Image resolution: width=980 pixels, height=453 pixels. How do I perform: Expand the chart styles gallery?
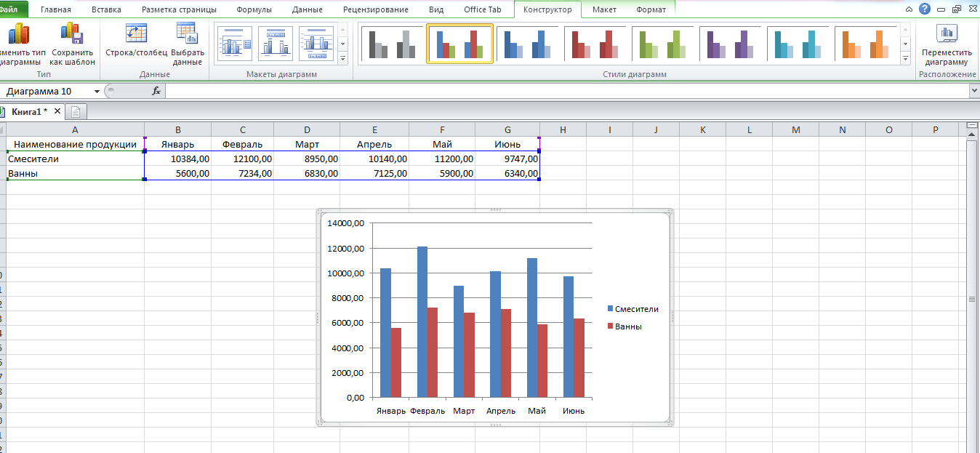click(905, 59)
